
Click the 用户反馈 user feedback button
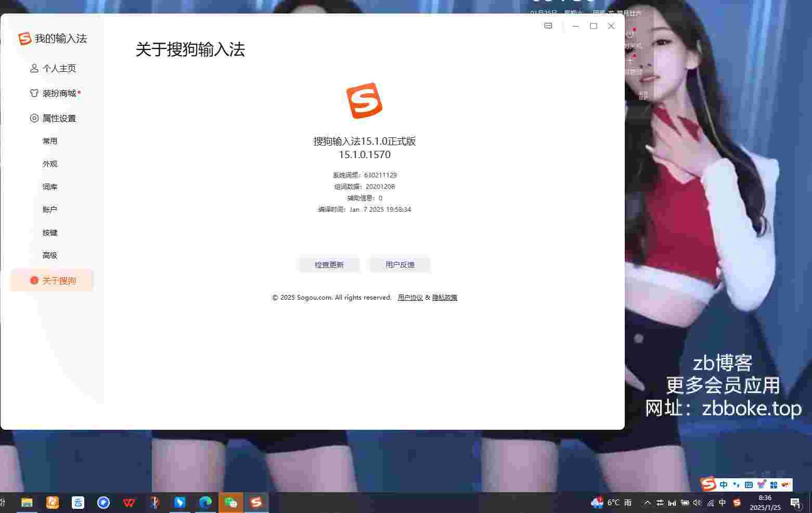click(x=400, y=264)
